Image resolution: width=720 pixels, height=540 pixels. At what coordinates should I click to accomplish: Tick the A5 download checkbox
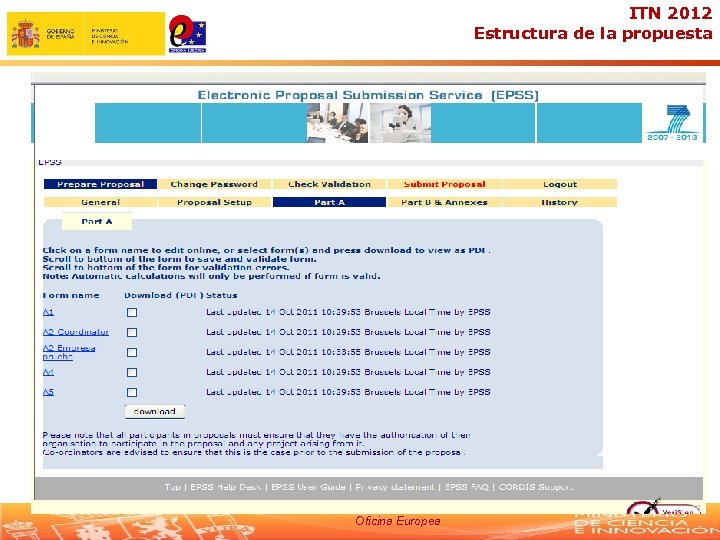(132, 392)
